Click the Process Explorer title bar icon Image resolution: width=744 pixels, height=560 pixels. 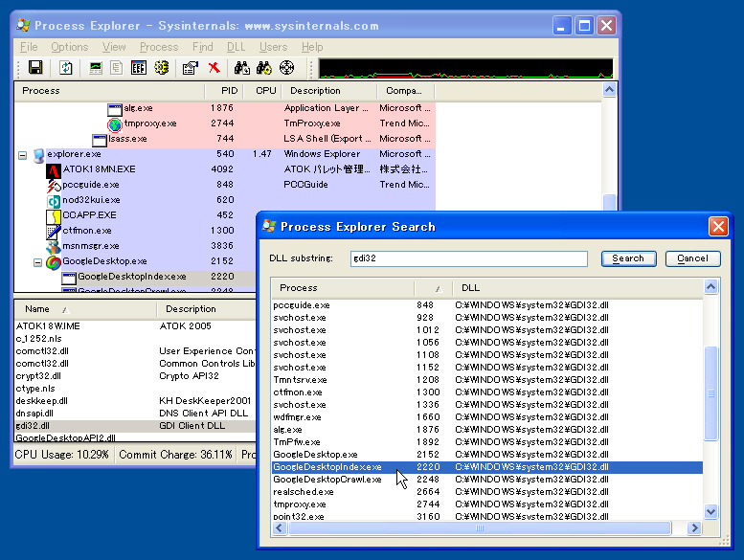click(x=23, y=25)
